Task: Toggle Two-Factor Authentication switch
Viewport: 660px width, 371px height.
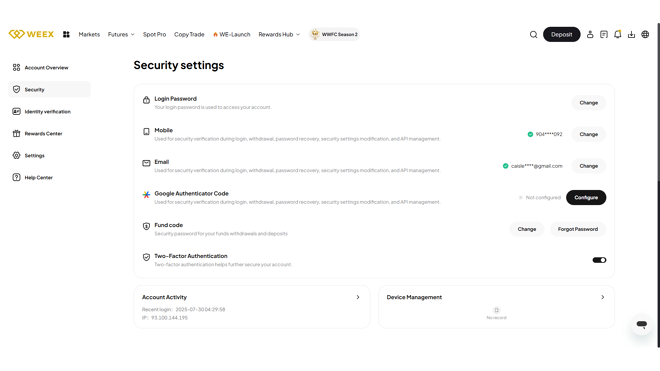Action: point(599,260)
